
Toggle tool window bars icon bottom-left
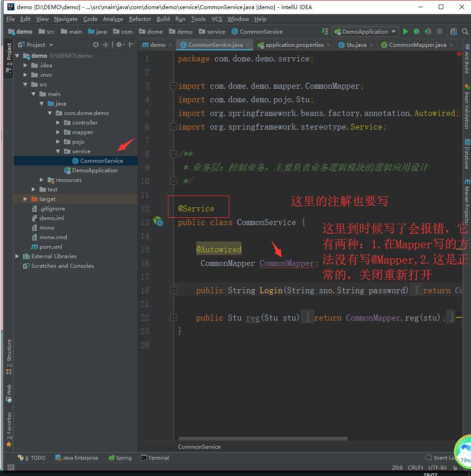tap(10, 467)
